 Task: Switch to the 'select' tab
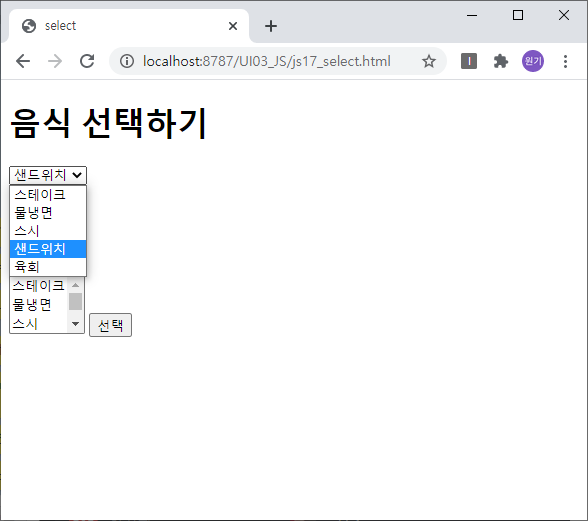129,26
